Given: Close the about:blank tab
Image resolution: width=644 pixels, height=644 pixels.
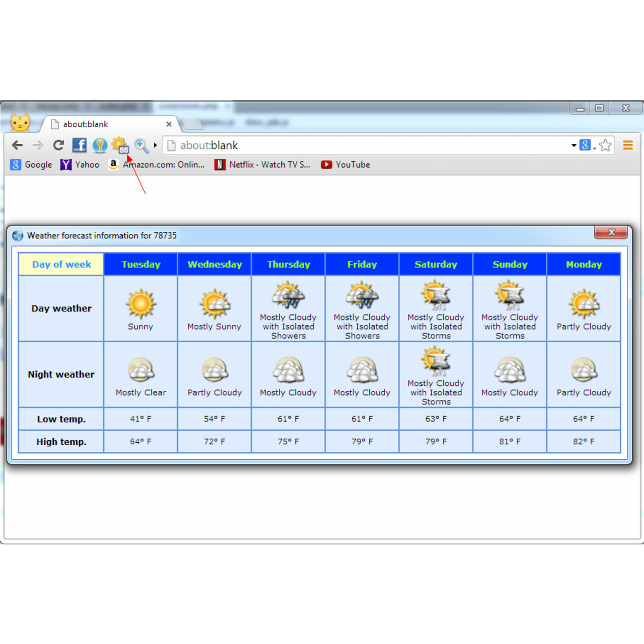Looking at the screenshot, I should 169,124.
